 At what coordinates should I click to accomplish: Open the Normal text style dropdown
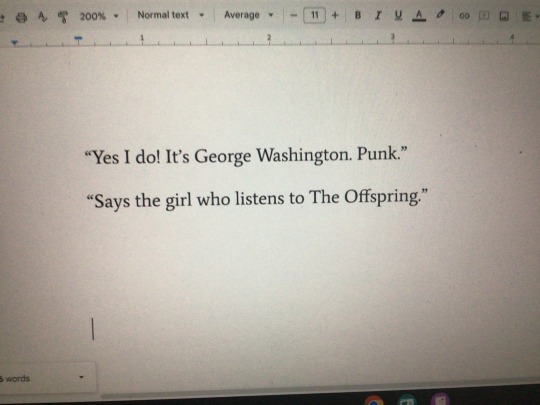tap(170, 15)
